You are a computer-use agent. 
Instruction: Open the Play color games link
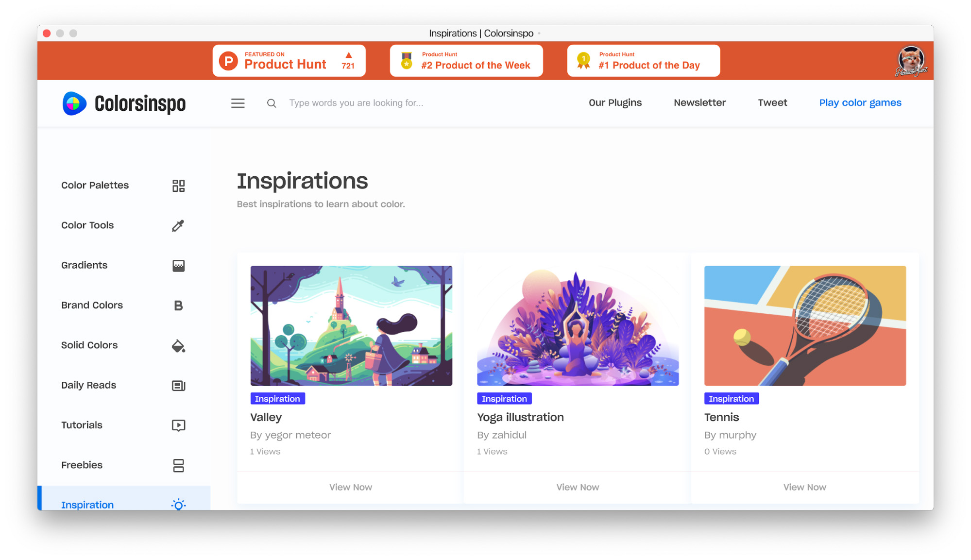860,103
